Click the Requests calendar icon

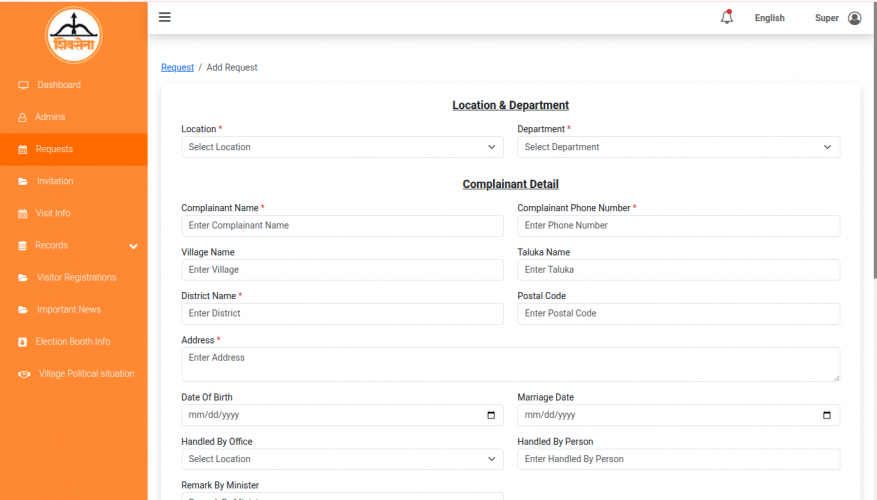pos(22,149)
